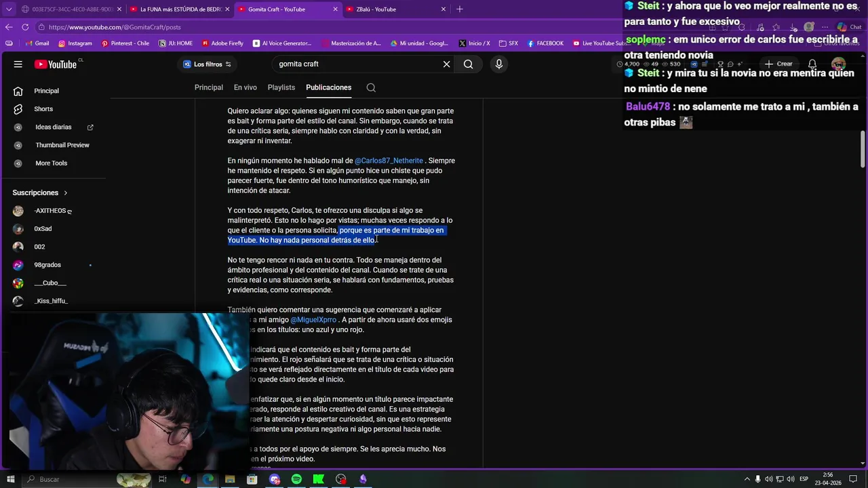Viewport: 868px width, 488px height.
Task: Click the address bar URL
Action: 115,27
